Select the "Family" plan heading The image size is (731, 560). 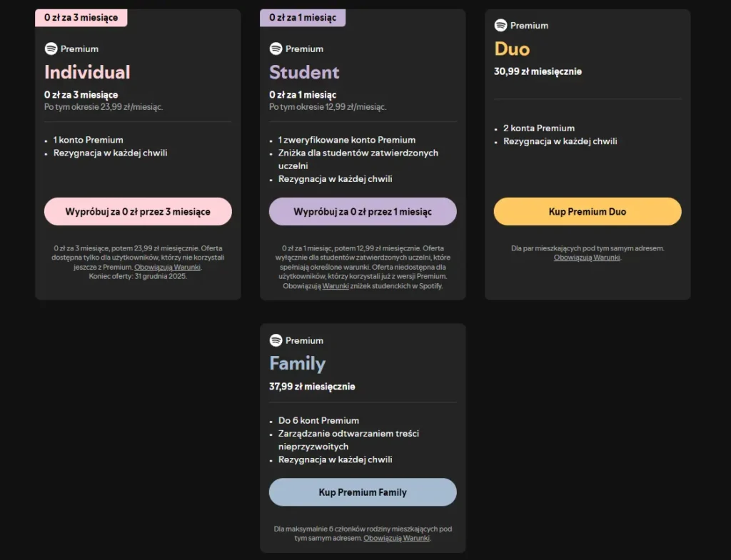[x=297, y=364]
